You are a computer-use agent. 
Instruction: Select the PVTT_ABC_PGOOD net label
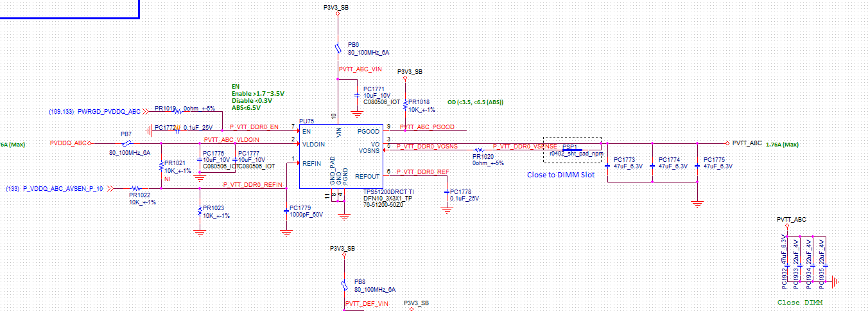427,127
